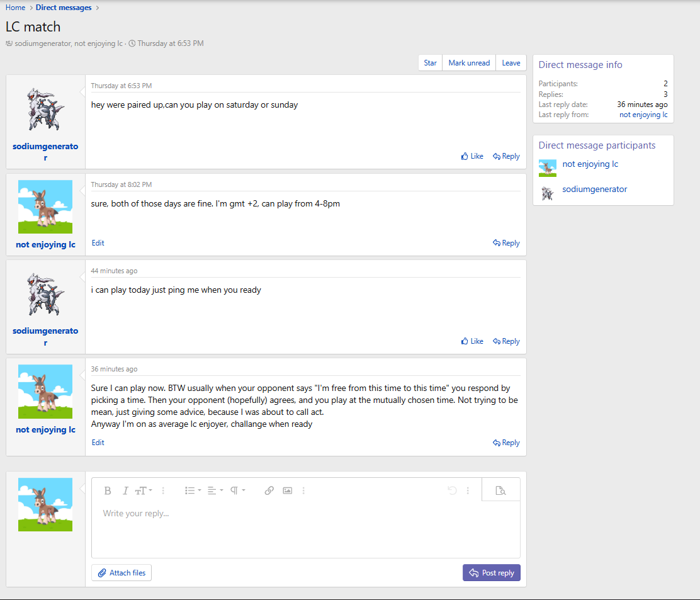Click into the Write your reply text field
Screen dimensions: 700x600
click(305, 528)
